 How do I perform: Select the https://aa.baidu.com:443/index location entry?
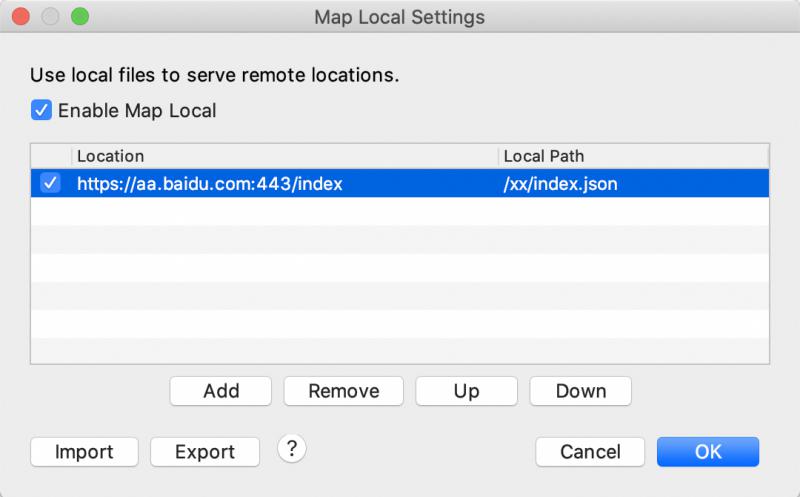pos(210,184)
